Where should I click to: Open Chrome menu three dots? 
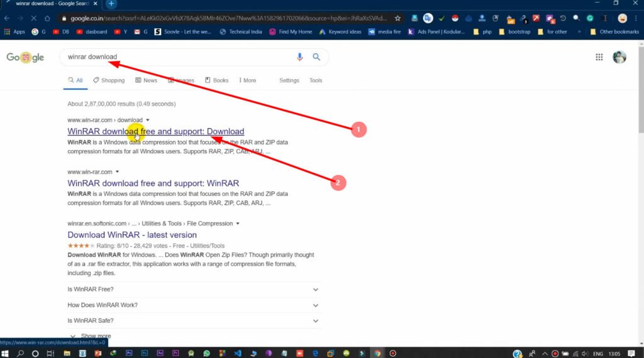(636, 18)
